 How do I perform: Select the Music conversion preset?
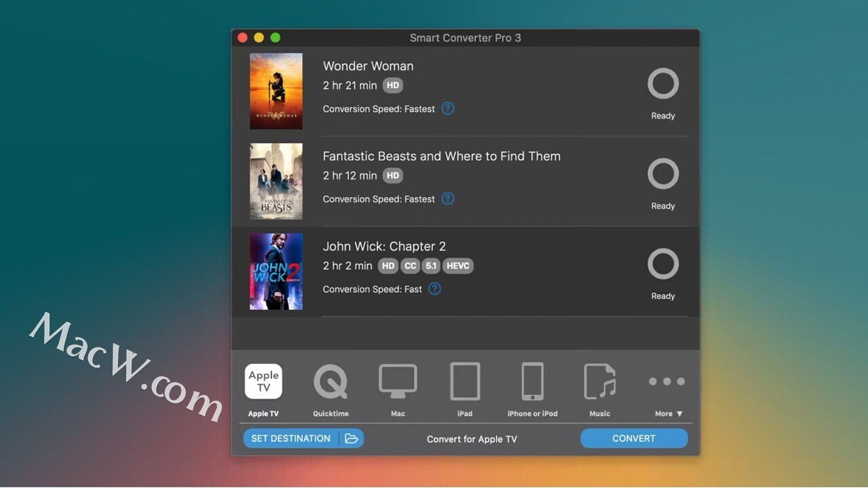point(599,382)
